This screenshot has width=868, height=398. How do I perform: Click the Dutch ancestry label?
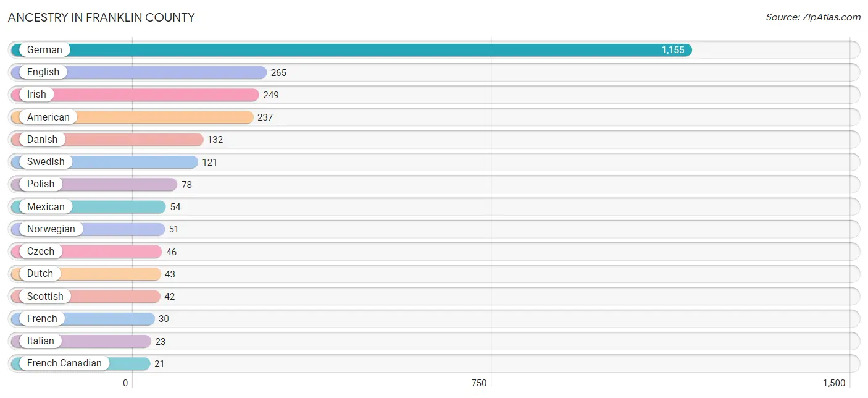point(40,273)
